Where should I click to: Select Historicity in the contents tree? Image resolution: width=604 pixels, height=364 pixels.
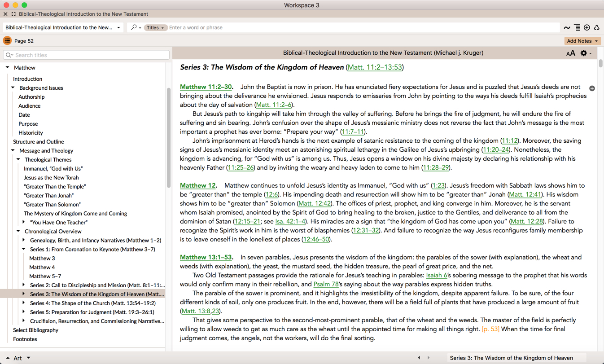click(x=31, y=133)
